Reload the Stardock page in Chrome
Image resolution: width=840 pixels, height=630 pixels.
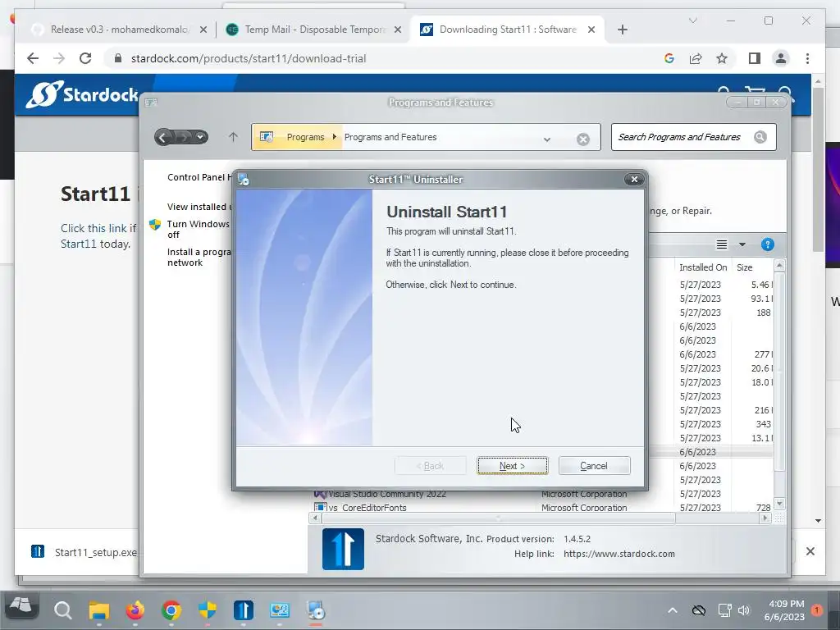coord(85,58)
